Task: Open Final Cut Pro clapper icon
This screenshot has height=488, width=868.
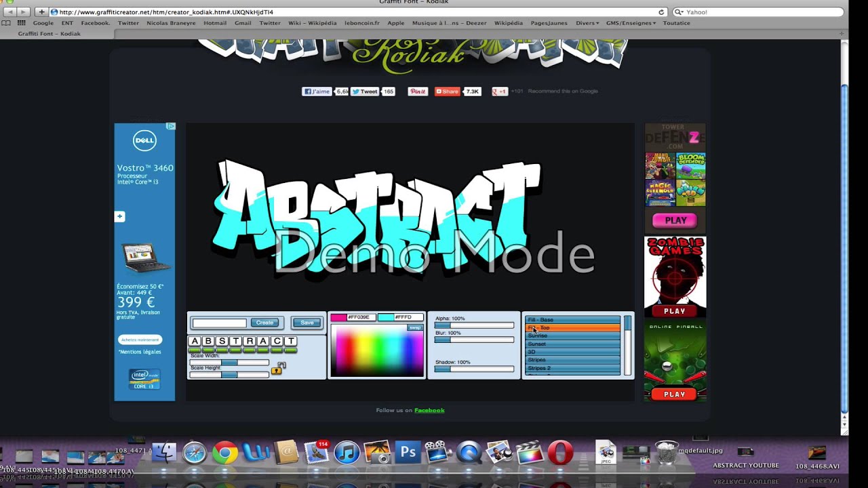Action: click(x=530, y=452)
